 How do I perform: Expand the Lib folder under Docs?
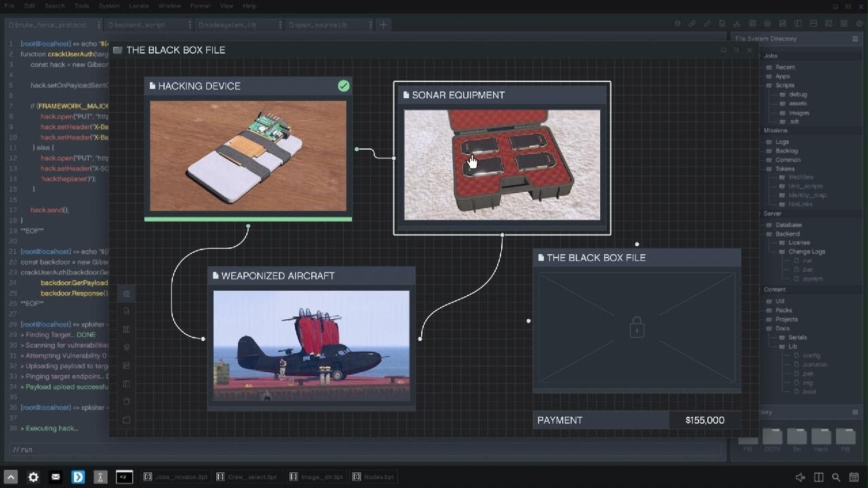point(787,346)
